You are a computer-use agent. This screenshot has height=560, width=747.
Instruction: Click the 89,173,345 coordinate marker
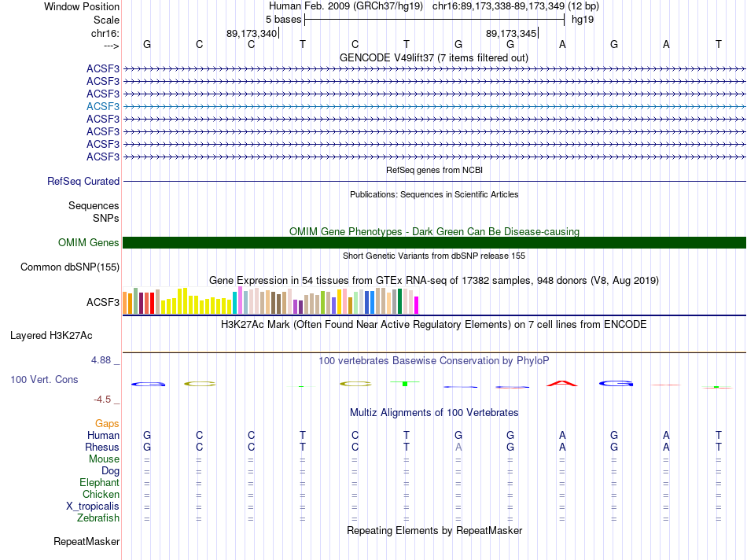(x=511, y=33)
